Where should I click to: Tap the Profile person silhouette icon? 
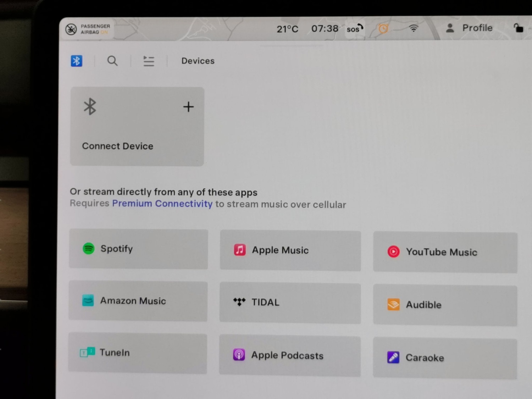(x=450, y=28)
